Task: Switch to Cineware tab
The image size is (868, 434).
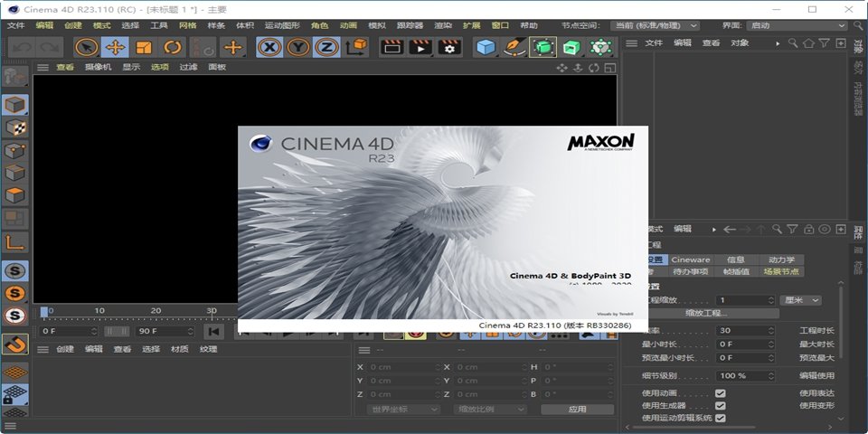Action: [690, 259]
